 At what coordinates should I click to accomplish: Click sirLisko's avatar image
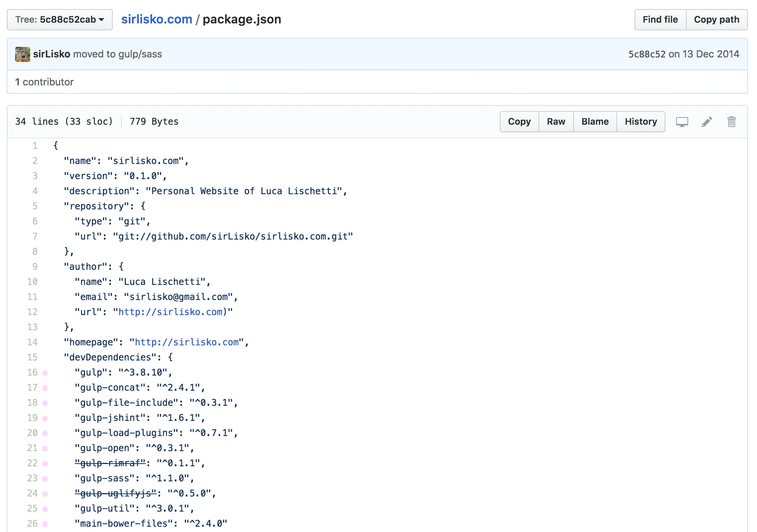coord(22,54)
